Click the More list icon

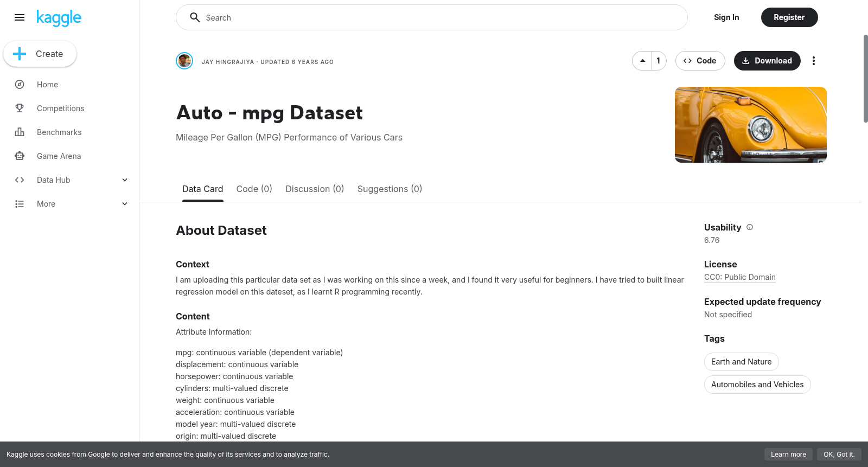click(20, 204)
